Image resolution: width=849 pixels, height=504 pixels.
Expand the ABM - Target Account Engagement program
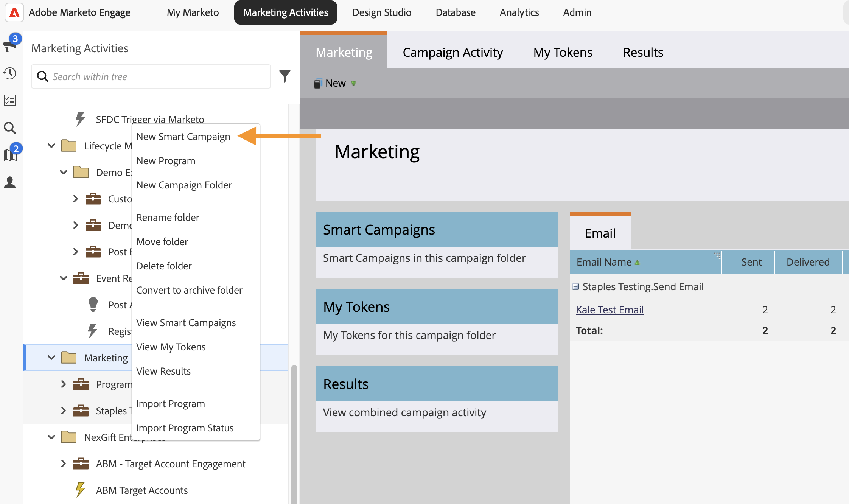point(64,464)
